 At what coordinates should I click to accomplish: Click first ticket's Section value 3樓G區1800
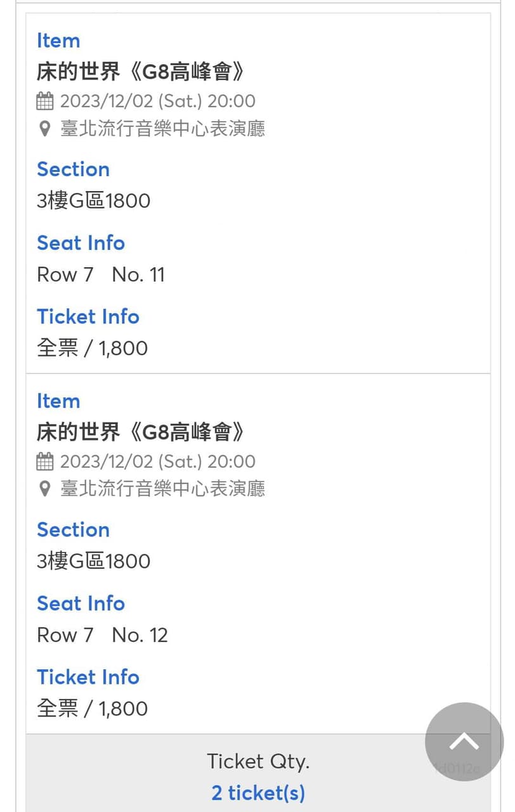tap(93, 201)
